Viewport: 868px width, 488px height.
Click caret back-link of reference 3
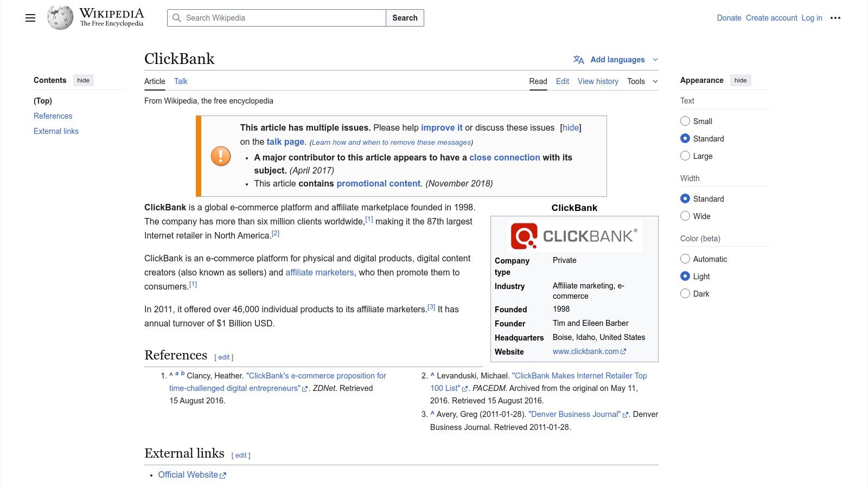432,413
